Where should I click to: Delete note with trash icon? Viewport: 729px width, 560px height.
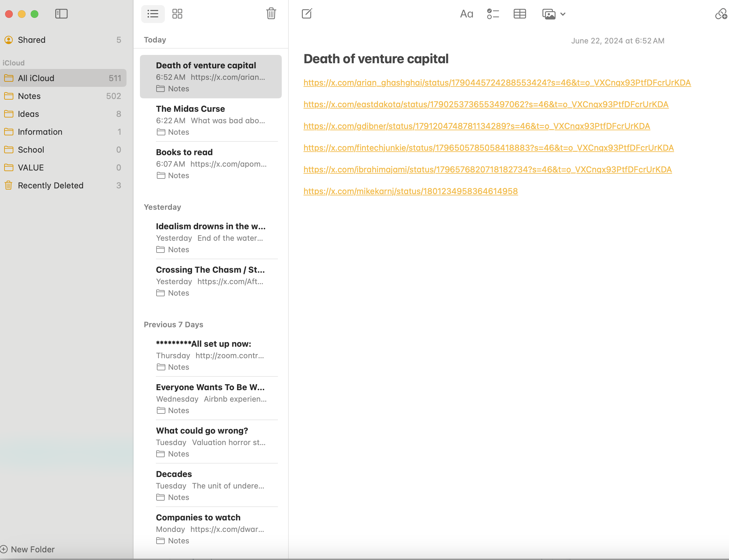pos(271,14)
